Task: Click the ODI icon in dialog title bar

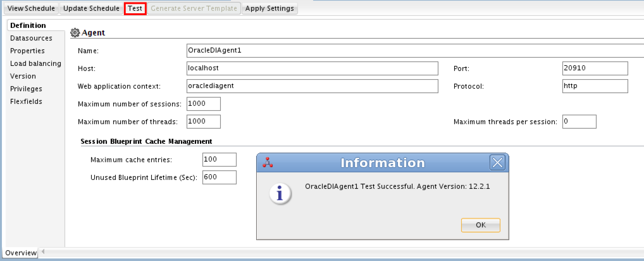Action: (268, 162)
